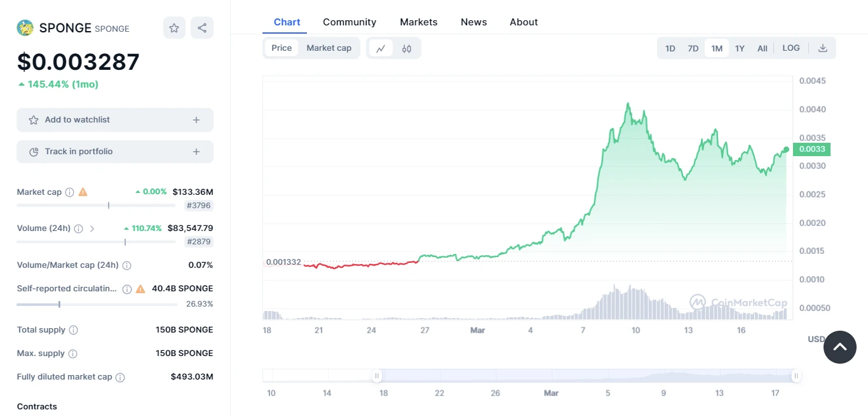The width and height of the screenshot is (868, 417).
Task: Select the Price chart toggle
Action: [x=281, y=48]
